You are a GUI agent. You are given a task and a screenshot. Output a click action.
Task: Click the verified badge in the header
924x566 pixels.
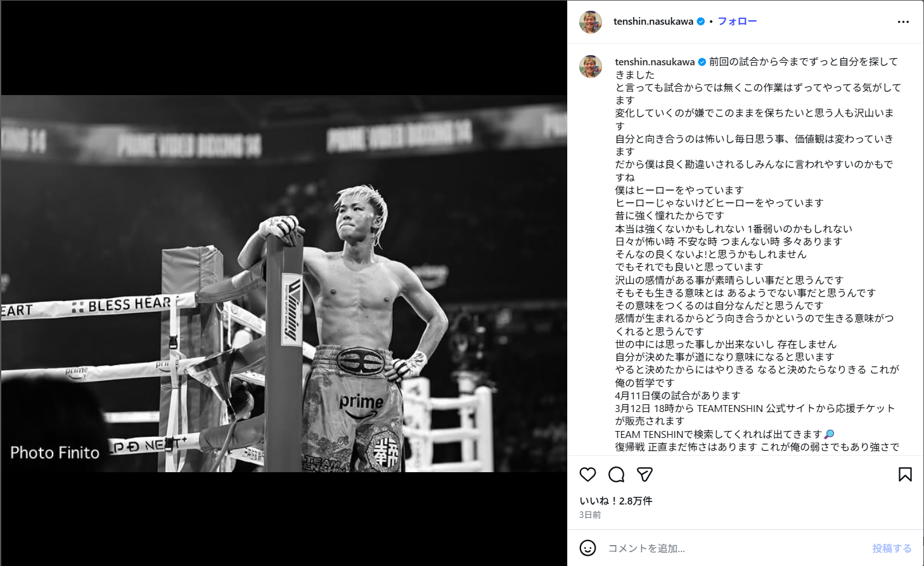click(x=701, y=22)
